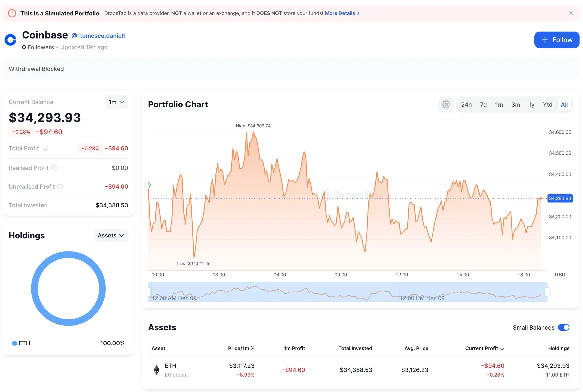Click the Follow button

click(x=556, y=40)
